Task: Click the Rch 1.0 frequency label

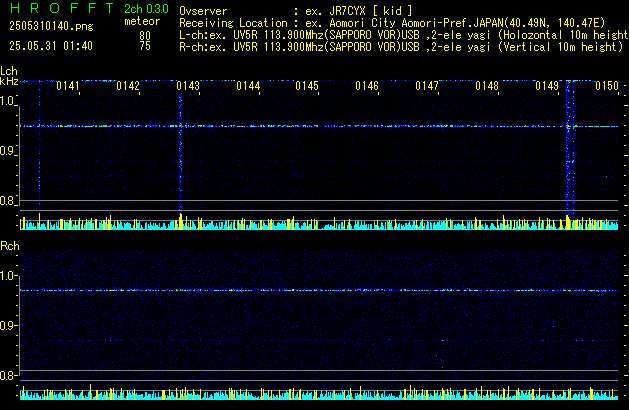Action: tap(7, 276)
